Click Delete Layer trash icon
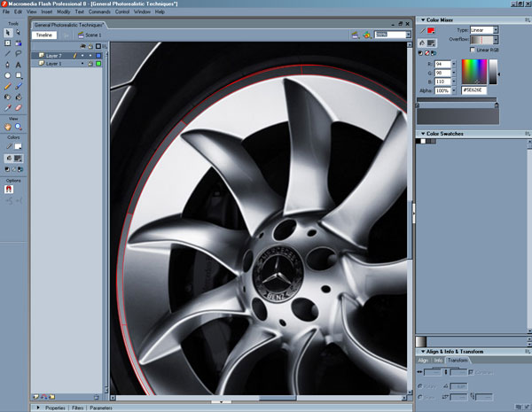The height and width of the screenshot is (412, 532). [x=97, y=396]
